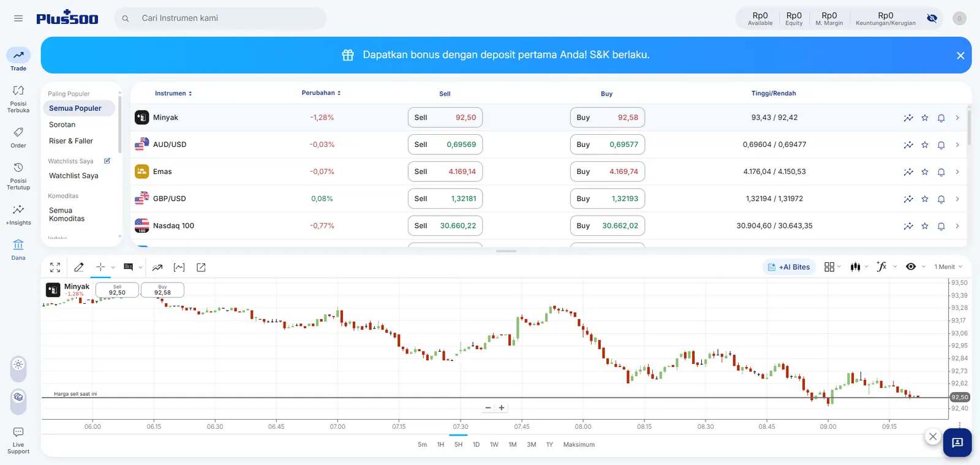The width and height of the screenshot is (980, 465).
Task: Open the chart icon for GBP/USD row
Action: point(908,199)
